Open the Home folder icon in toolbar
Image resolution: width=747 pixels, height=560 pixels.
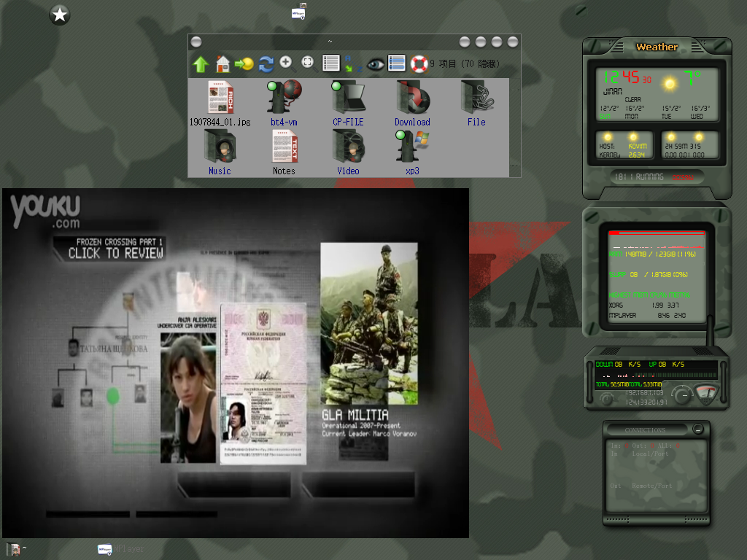click(x=222, y=64)
